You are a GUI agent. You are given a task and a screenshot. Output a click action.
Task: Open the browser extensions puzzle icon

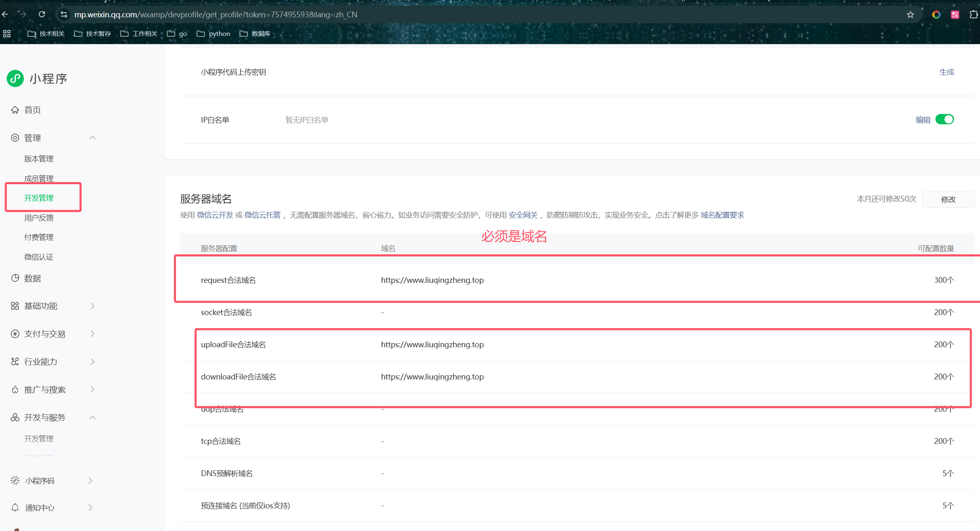[x=973, y=15]
